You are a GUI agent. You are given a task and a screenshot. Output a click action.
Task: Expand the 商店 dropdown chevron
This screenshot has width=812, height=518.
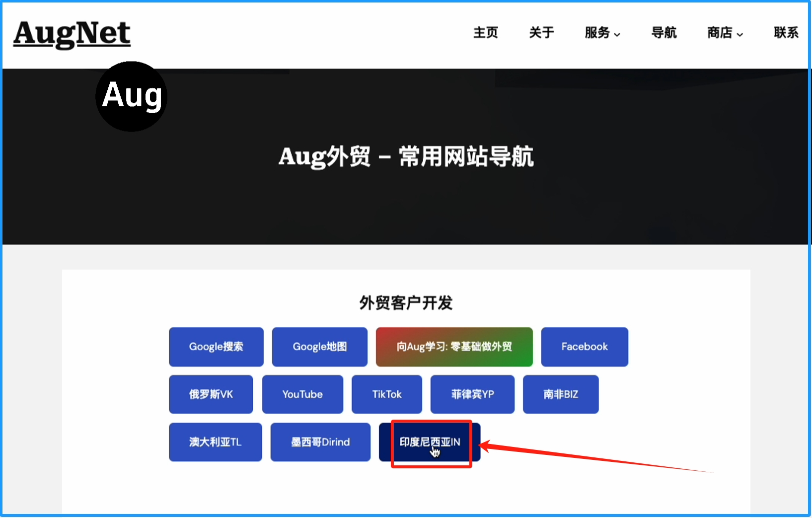(x=739, y=34)
